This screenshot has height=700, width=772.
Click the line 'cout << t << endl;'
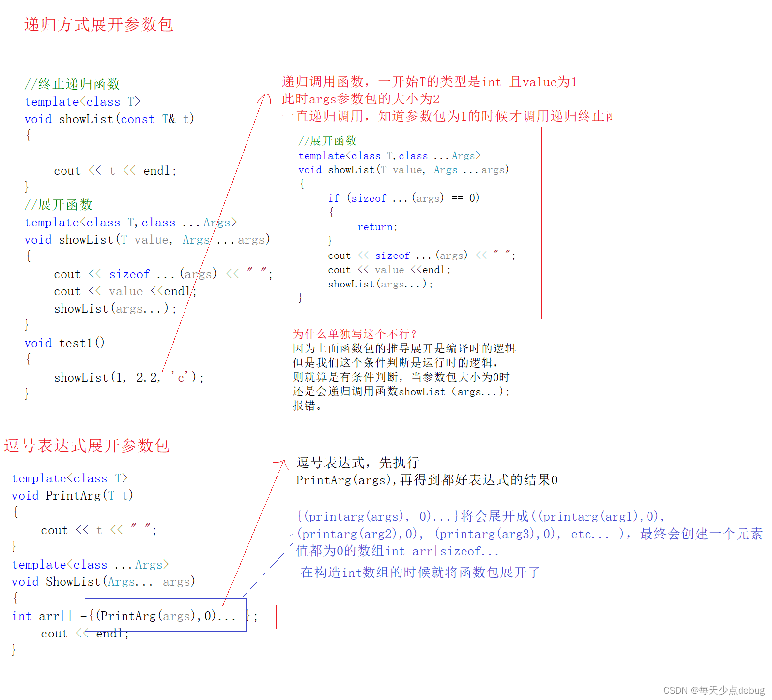pos(115,171)
